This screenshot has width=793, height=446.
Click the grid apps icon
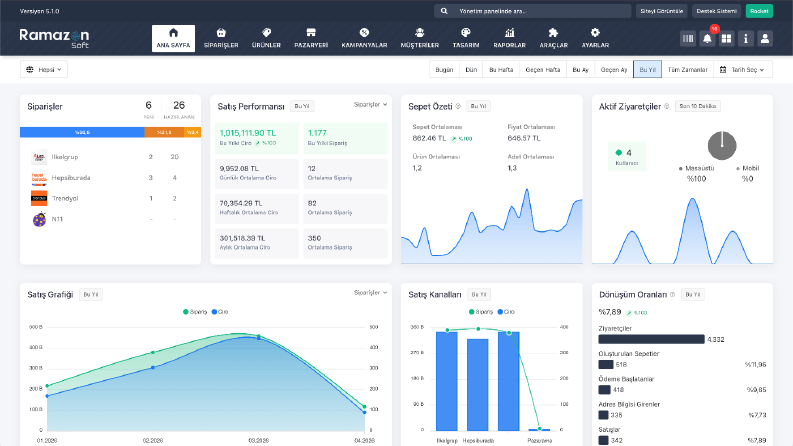click(x=726, y=38)
